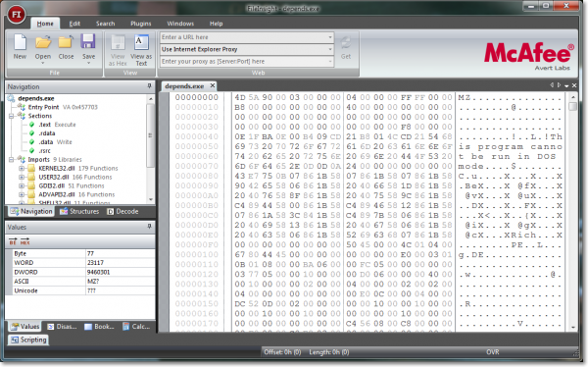Toggle big-endian BE icon in Values panel
The width and height of the screenshot is (588, 367).
(x=13, y=241)
